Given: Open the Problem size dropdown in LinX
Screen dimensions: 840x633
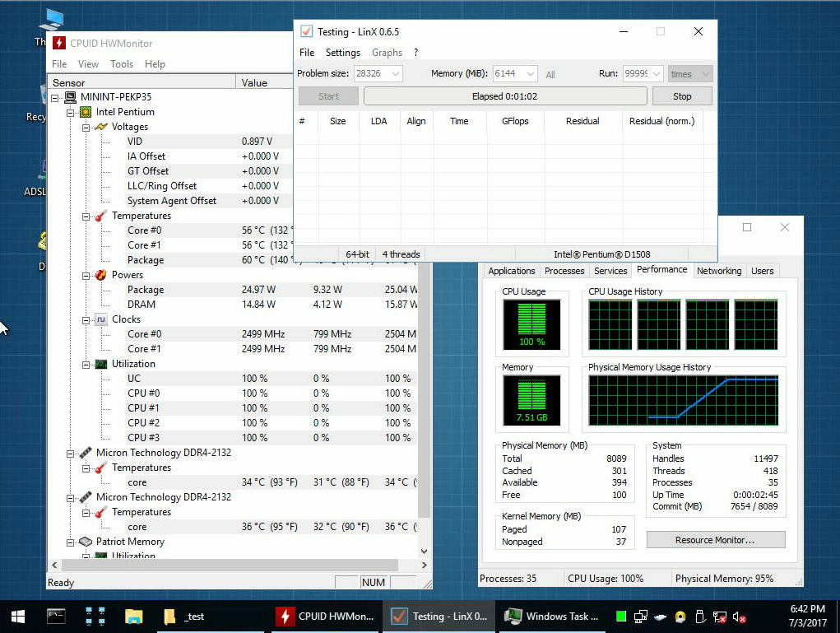Looking at the screenshot, I should point(396,74).
